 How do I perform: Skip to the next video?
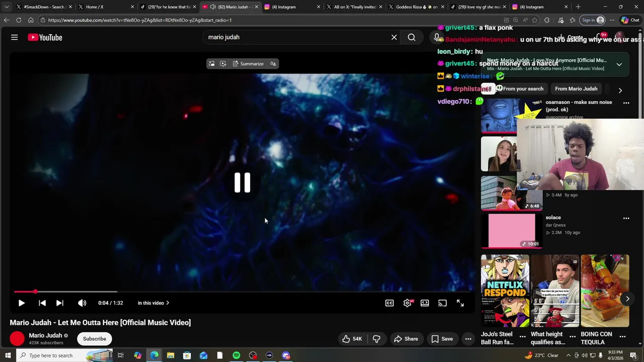[x=59, y=303]
